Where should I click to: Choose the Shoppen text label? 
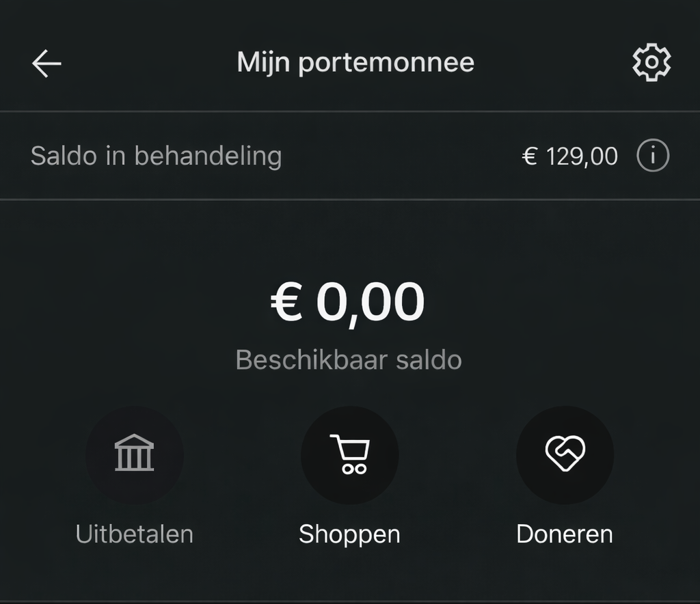[349, 534]
